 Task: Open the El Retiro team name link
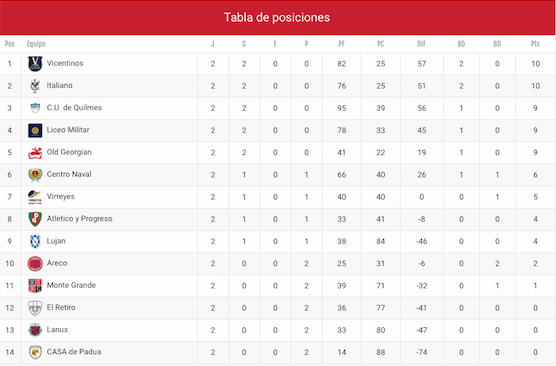coord(61,307)
